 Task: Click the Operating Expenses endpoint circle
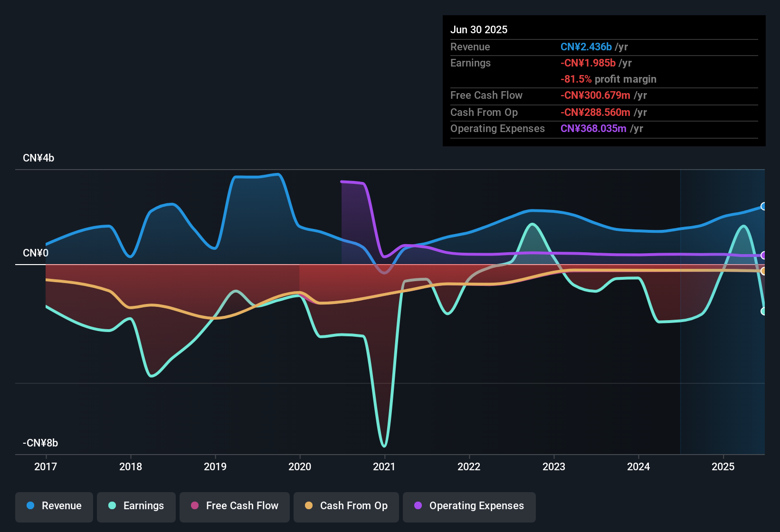(x=764, y=256)
